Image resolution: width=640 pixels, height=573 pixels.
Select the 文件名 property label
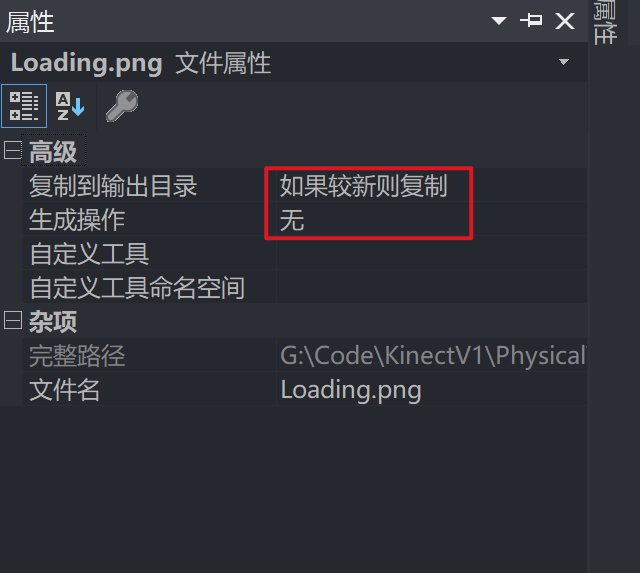tap(64, 389)
